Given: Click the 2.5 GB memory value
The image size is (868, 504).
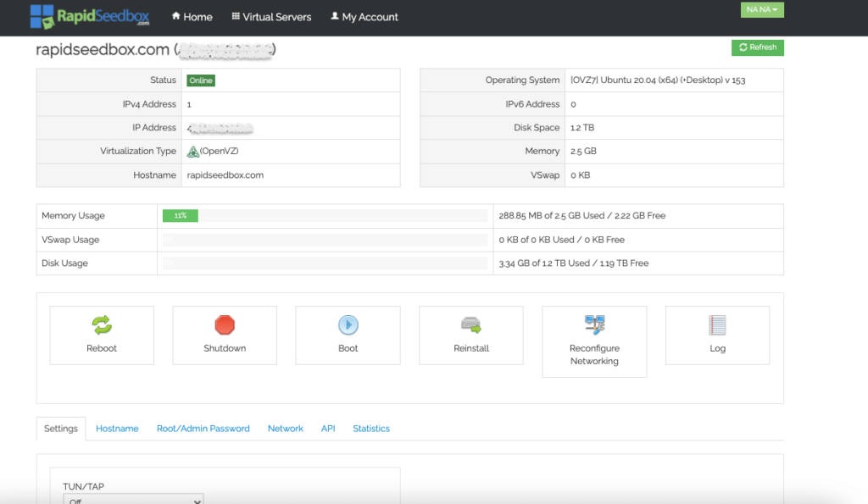Looking at the screenshot, I should [x=583, y=151].
